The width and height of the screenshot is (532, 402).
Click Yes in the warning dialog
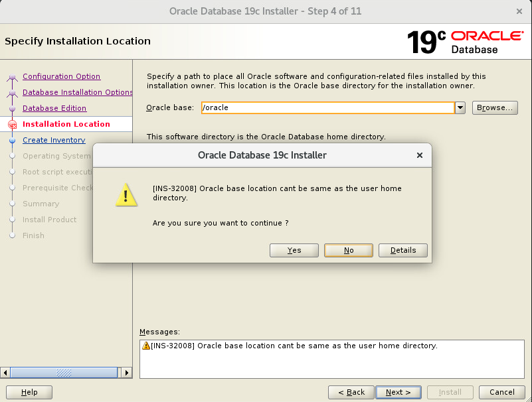294,250
